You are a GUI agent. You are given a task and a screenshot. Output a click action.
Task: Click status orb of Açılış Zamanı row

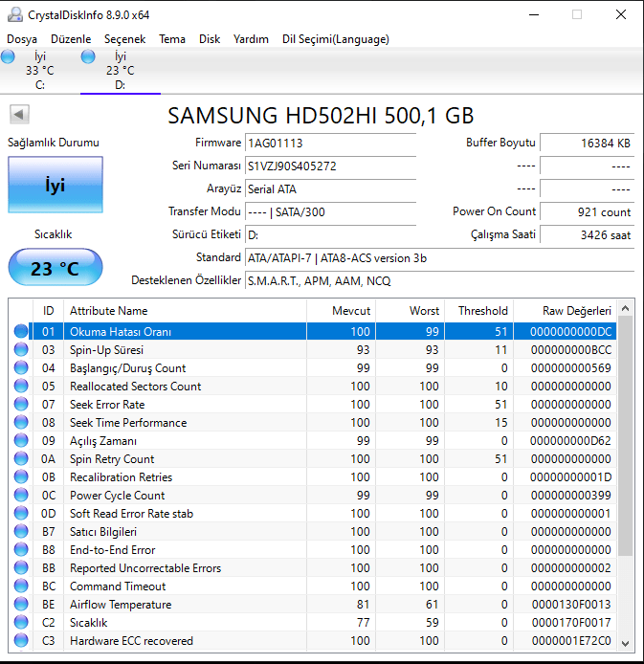[x=21, y=440]
